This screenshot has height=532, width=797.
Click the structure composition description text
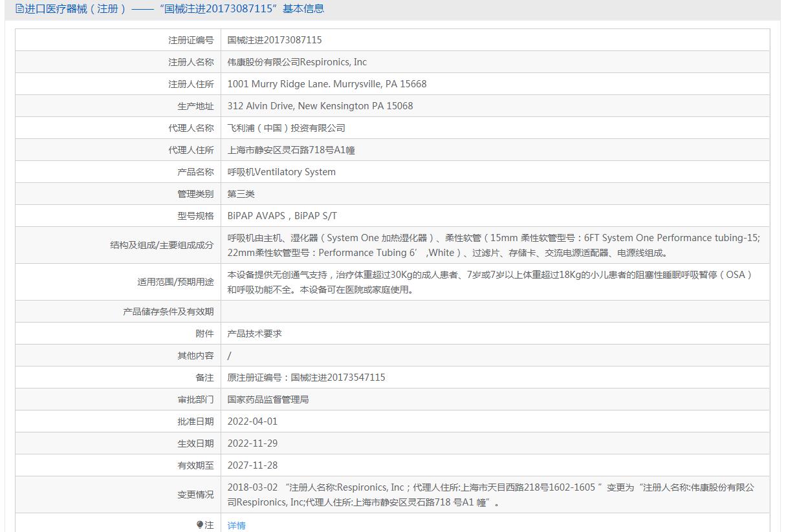click(494, 245)
